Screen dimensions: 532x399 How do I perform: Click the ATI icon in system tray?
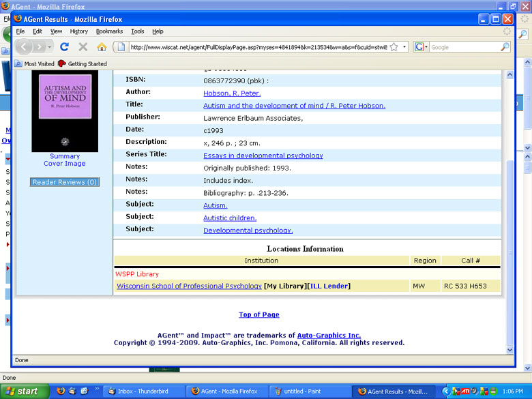[465, 391]
